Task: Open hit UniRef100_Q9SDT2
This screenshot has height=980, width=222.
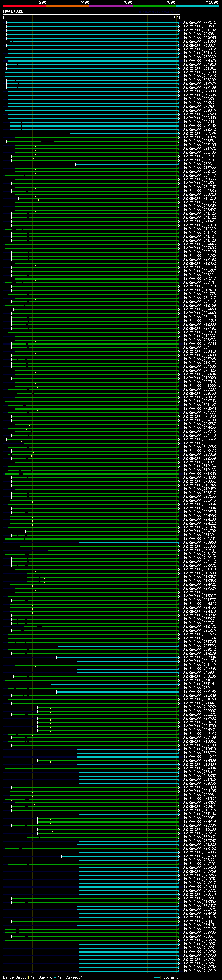Action: 199,49
